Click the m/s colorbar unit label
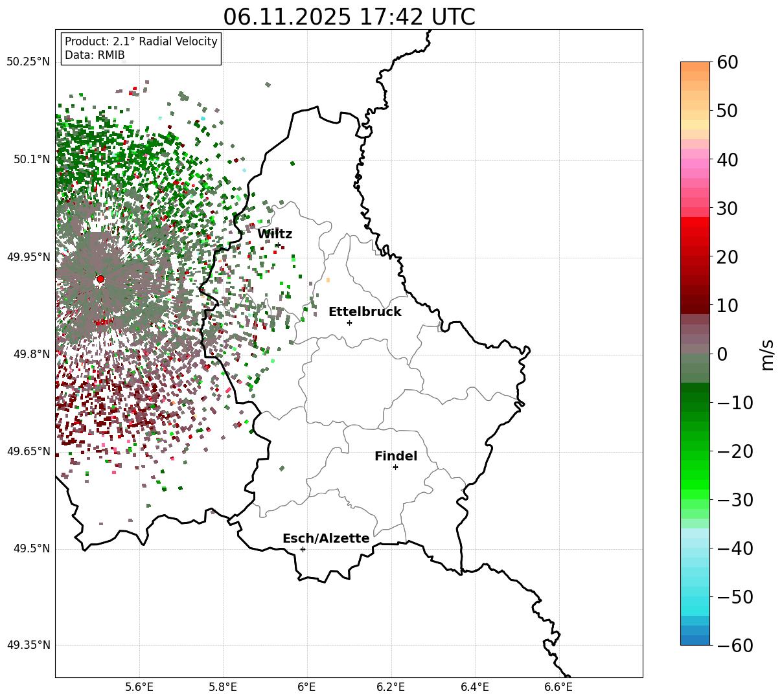Screen dimensions: 782x700 [767, 354]
